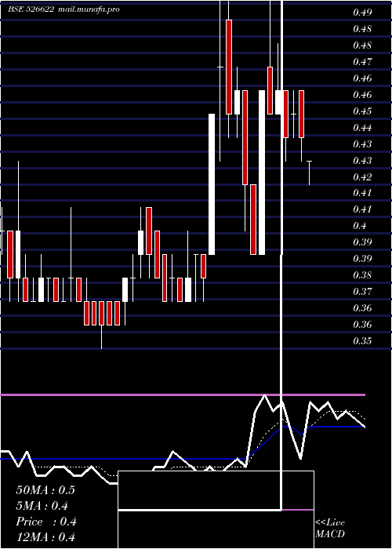Click the 0.45 price axis label

pyautogui.click(x=362, y=111)
